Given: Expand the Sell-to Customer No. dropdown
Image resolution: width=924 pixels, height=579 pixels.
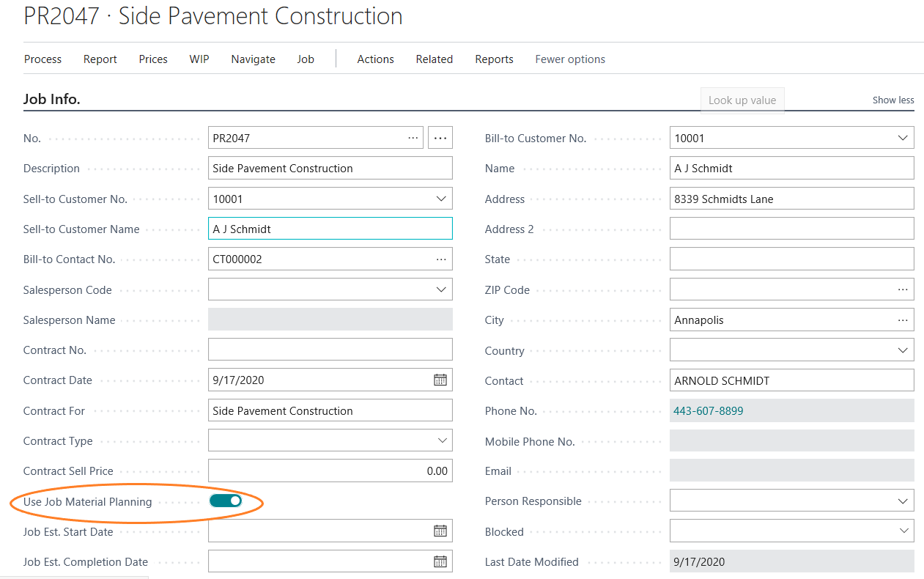Looking at the screenshot, I should pyautogui.click(x=441, y=199).
